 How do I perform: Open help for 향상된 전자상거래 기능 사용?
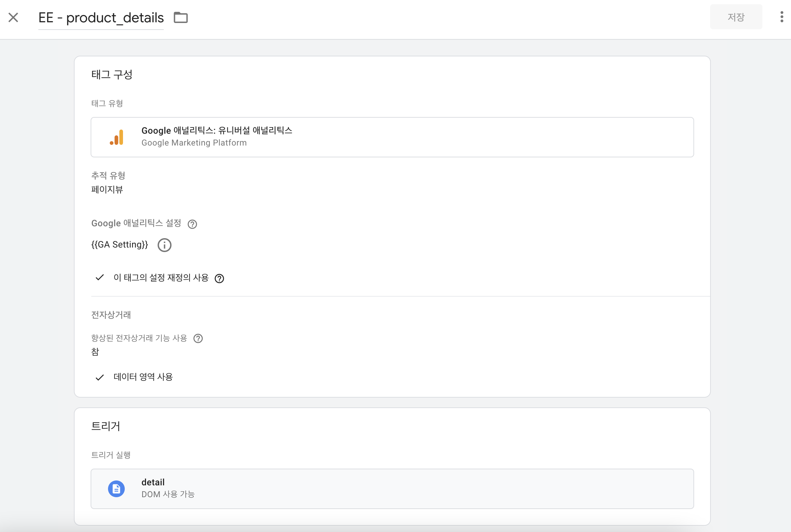point(198,338)
